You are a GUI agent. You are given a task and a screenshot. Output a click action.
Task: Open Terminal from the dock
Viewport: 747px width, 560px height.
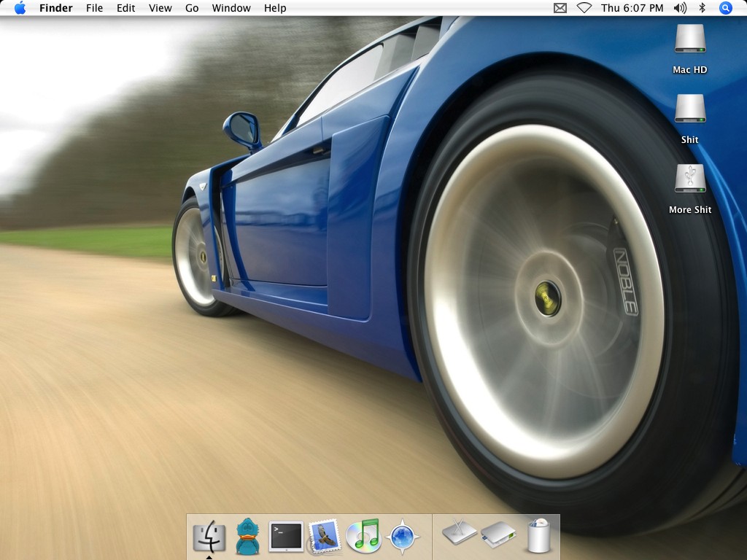pyautogui.click(x=286, y=537)
